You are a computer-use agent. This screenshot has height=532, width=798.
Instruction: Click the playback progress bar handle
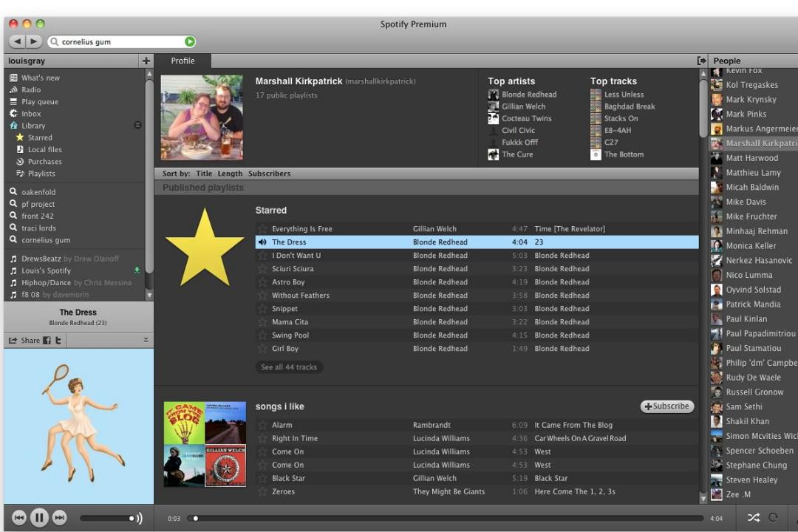195,518
